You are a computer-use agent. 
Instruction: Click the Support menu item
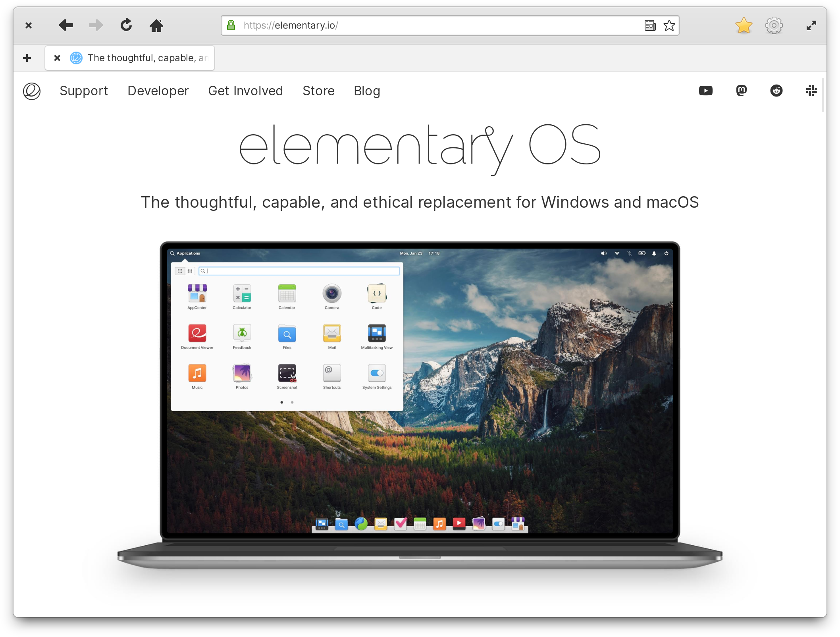pos(84,90)
